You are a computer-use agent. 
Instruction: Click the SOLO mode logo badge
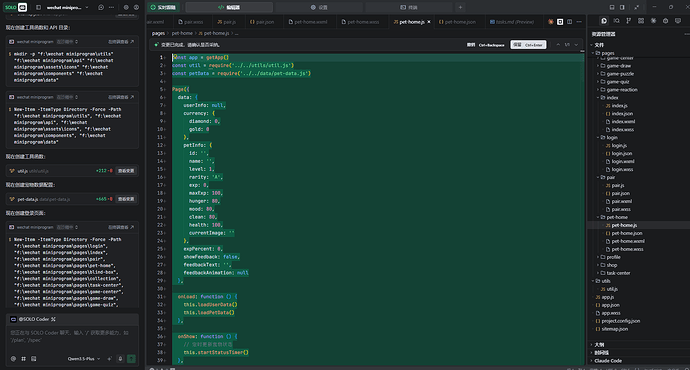click(x=16, y=7)
